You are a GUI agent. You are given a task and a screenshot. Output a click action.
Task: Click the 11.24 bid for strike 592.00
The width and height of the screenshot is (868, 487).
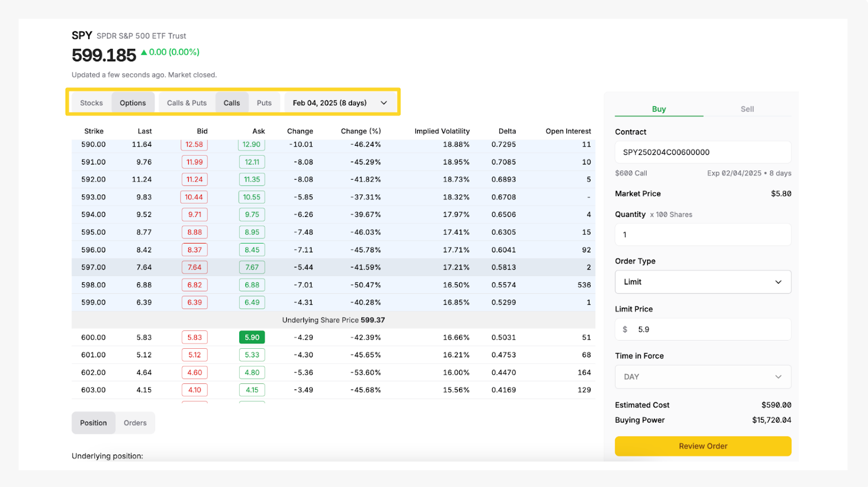[x=195, y=180]
